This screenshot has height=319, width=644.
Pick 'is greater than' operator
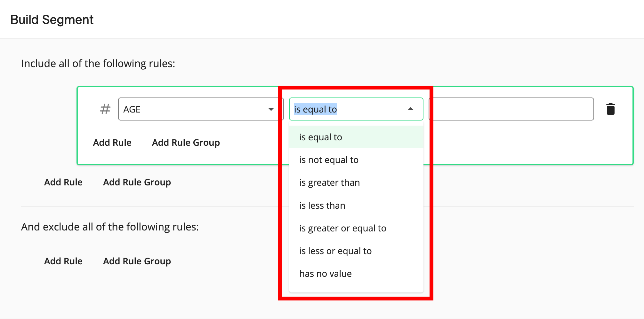point(329,183)
